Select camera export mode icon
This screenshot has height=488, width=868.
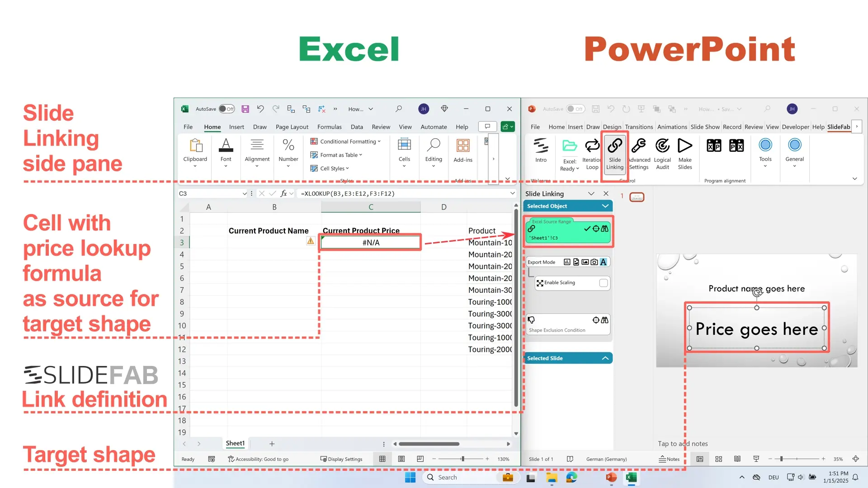coord(594,262)
